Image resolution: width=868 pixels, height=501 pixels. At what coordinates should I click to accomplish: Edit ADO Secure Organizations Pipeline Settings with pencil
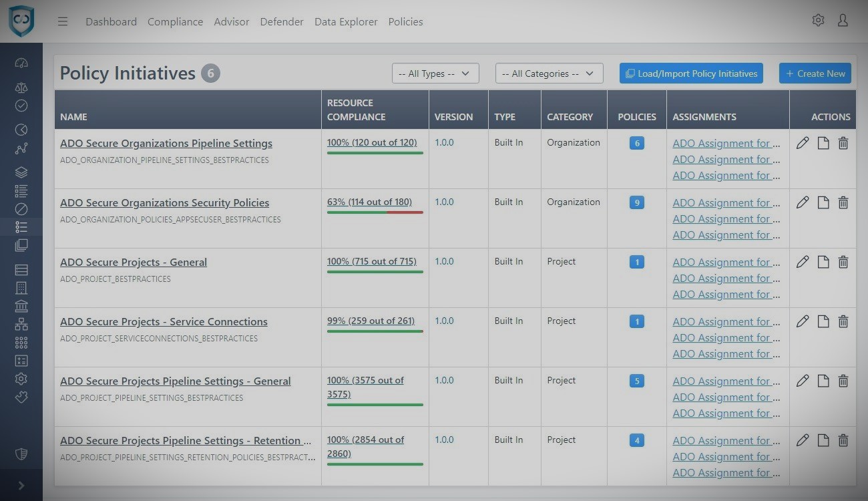[x=803, y=144]
